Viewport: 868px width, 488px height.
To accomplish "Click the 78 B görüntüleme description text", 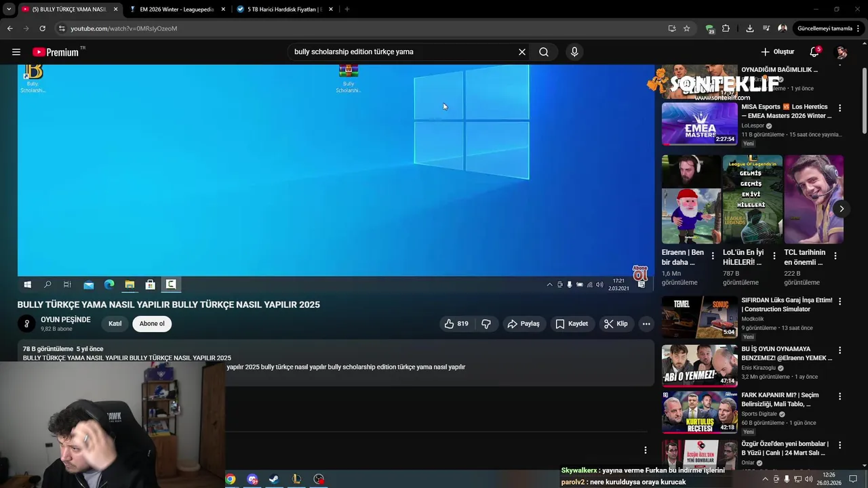I will click(x=48, y=349).
